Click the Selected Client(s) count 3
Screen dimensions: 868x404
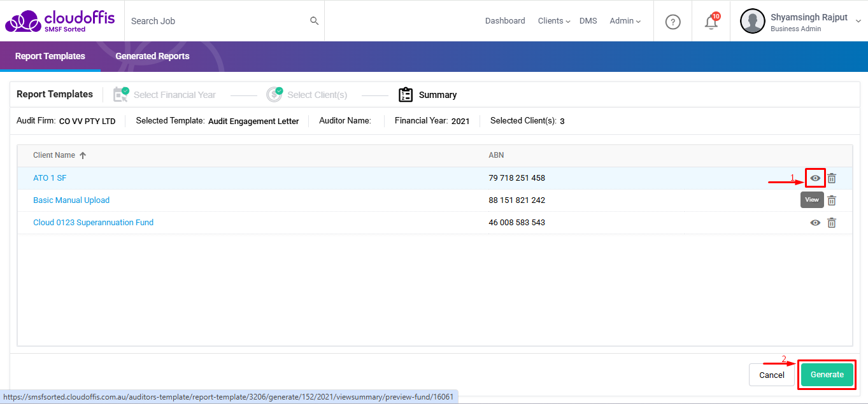pyautogui.click(x=562, y=121)
